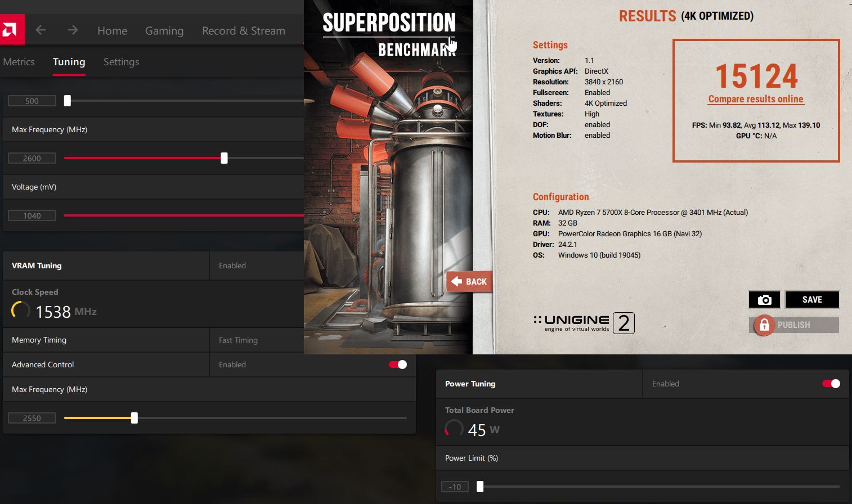This screenshot has height=504, width=852.
Task: Click the 15124 benchmark score
Action: 756,76
